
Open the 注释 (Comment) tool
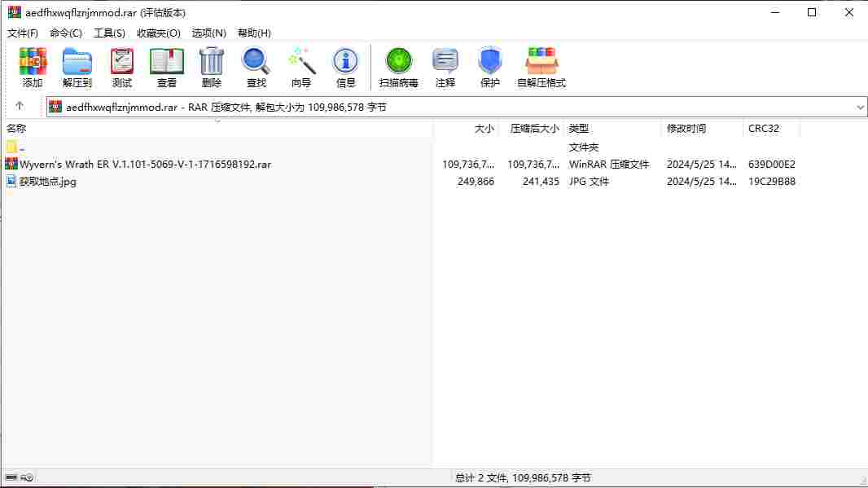[x=445, y=67]
